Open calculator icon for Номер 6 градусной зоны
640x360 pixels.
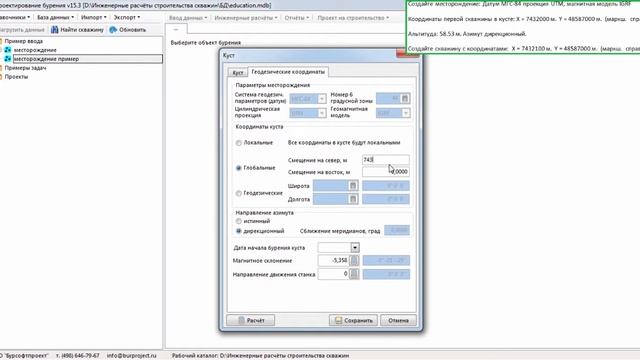405,98
